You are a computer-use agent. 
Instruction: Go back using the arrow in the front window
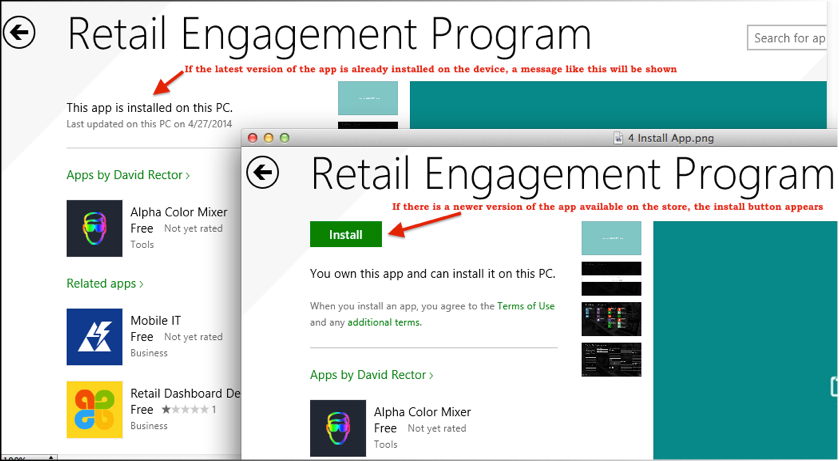(262, 172)
